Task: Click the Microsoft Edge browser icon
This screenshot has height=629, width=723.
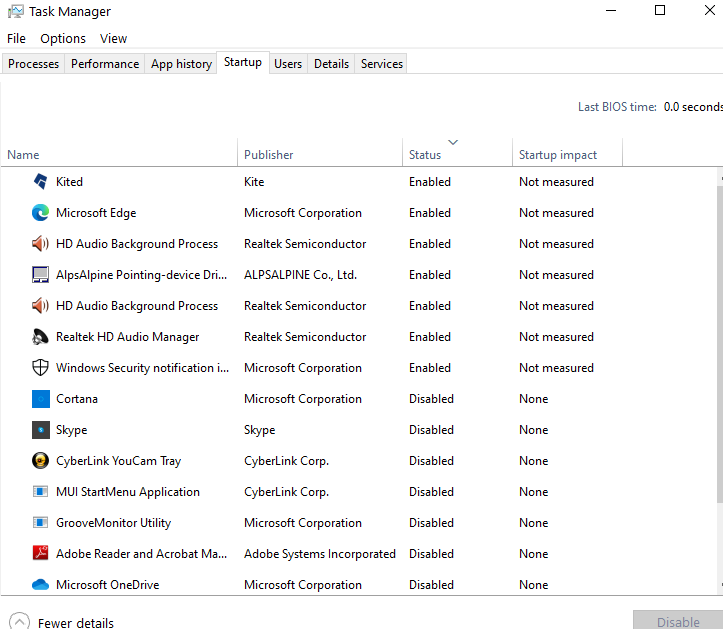Action: point(41,213)
